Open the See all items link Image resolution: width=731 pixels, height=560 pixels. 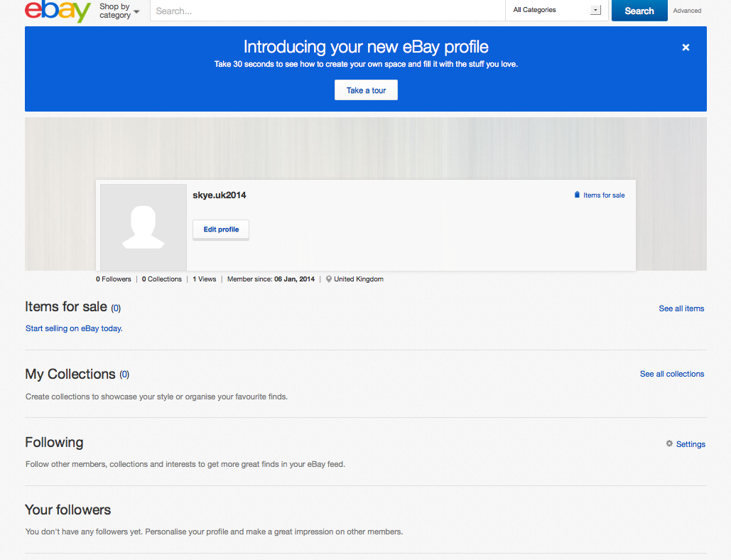[x=681, y=308]
